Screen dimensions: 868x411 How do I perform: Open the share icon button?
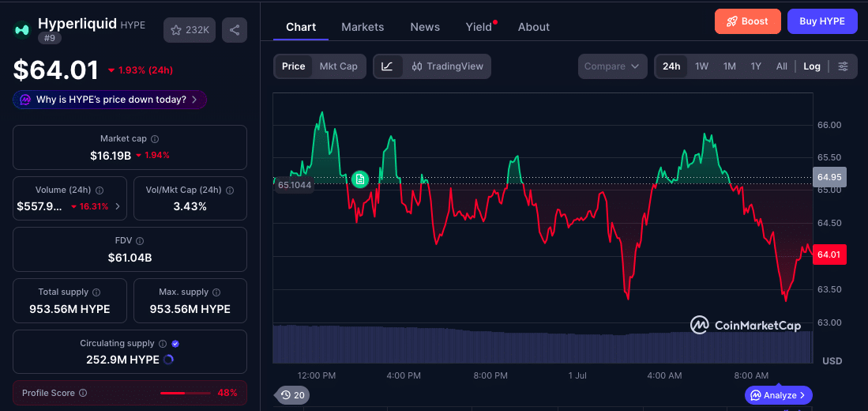(234, 30)
